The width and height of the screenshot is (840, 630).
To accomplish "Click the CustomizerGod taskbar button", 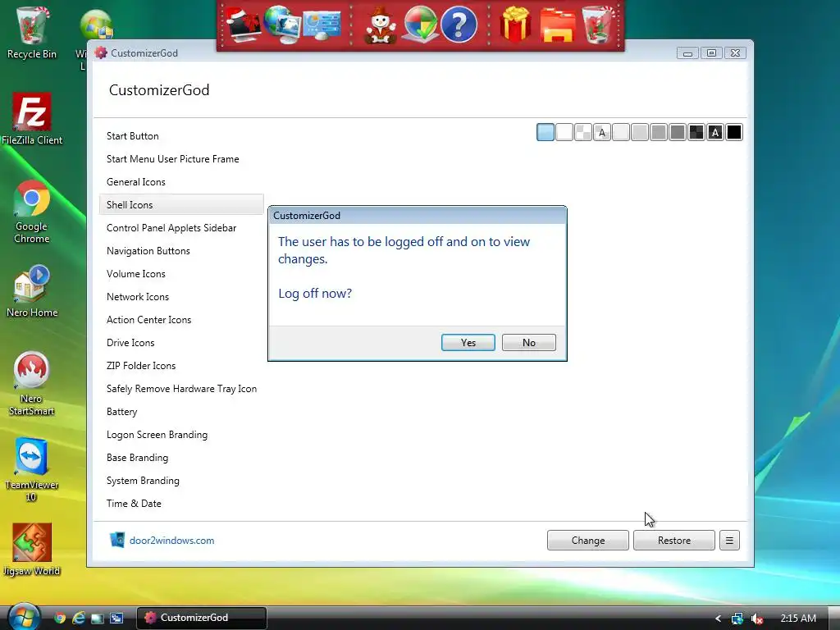I will click(202, 618).
